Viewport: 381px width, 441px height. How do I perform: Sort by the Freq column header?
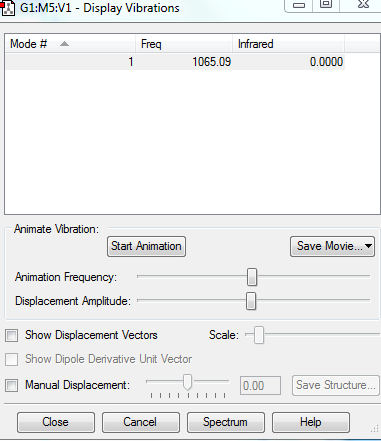(x=184, y=44)
